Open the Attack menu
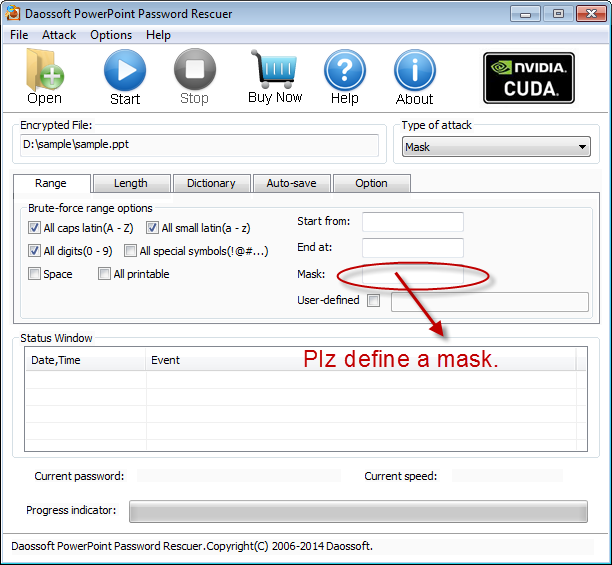 [x=59, y=35]
